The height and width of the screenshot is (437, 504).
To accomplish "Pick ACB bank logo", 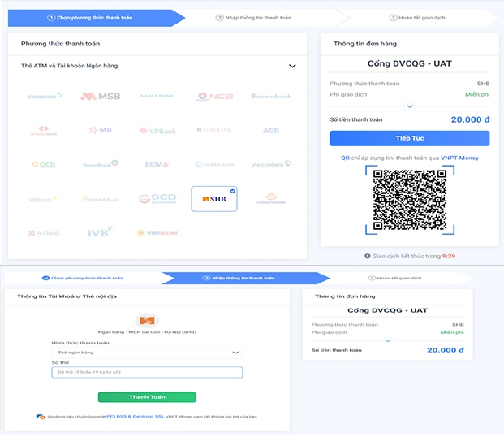I will [x=270, y=130].
